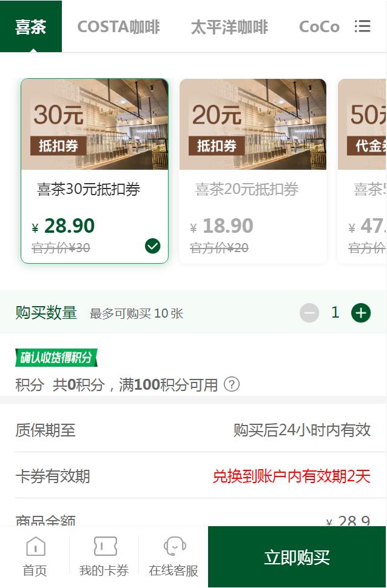Click the 确认收货得积分 badge
387x588 pixels.
[56, 358]
